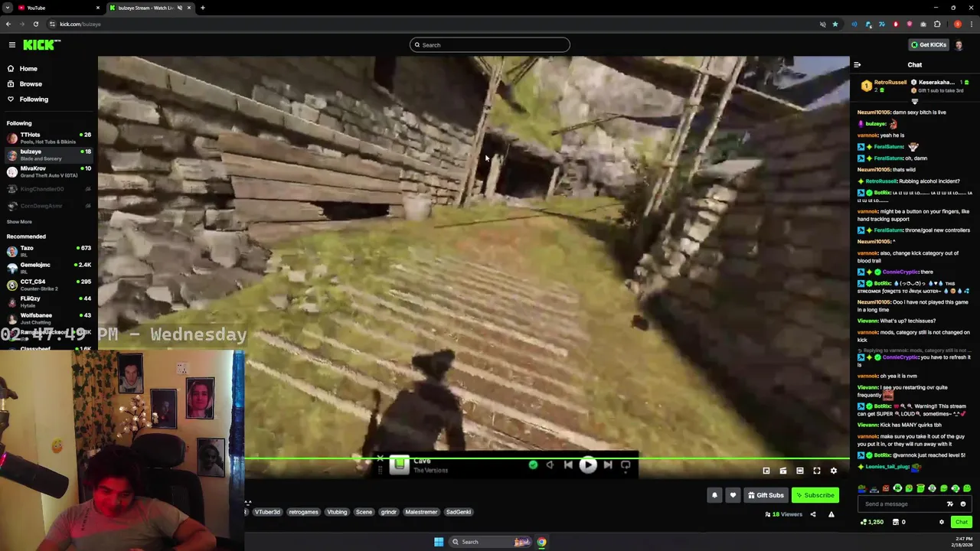Open the user profile avatar menu

coord(959,45)
